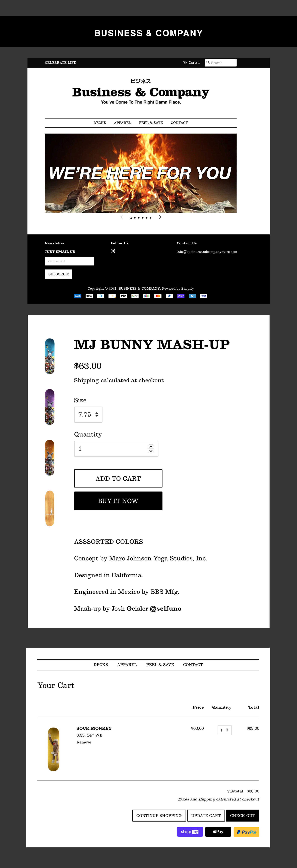Increase product quantity with up arrow
The height and width of the screenshot is (868, 297).
pyautogui.click(x=151, y=447)
